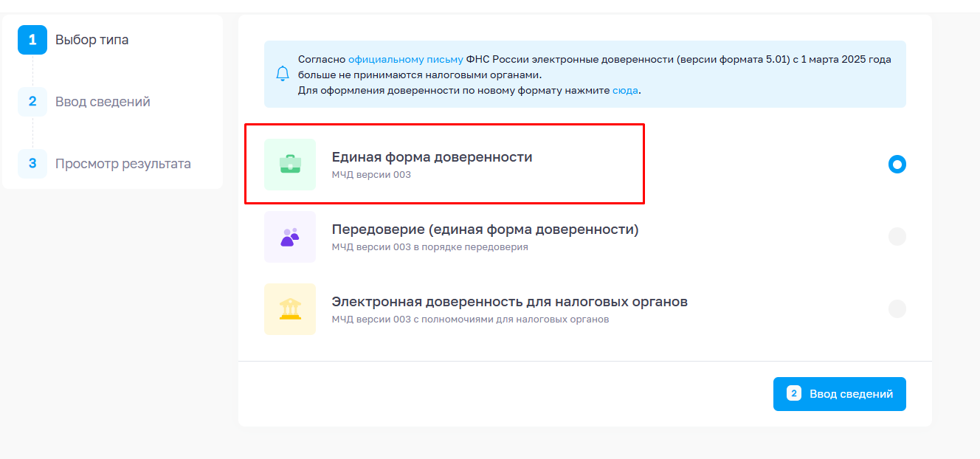Viewport: 980px width, 459px height.
Task: Go to the Выбор типа step label
Action: (x=92, y=40)
